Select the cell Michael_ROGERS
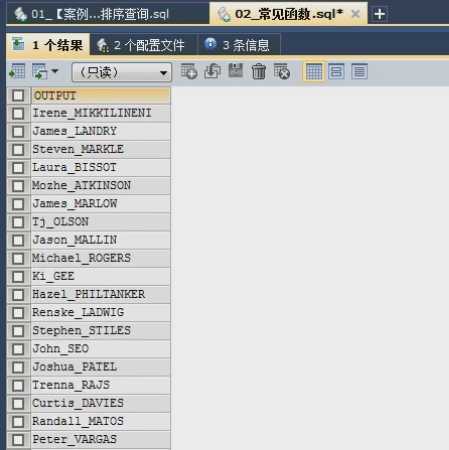The width and height of the screenshot is (449, 450). pos(101,258)
